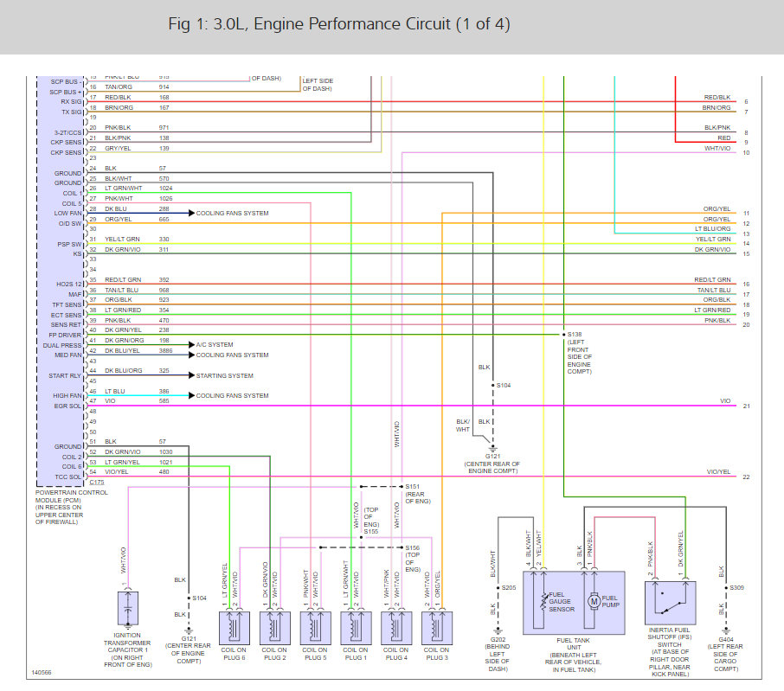Select circuit number 3886 for DK BLU/YEL
784x691 pixels.
[x=166, y=351]
